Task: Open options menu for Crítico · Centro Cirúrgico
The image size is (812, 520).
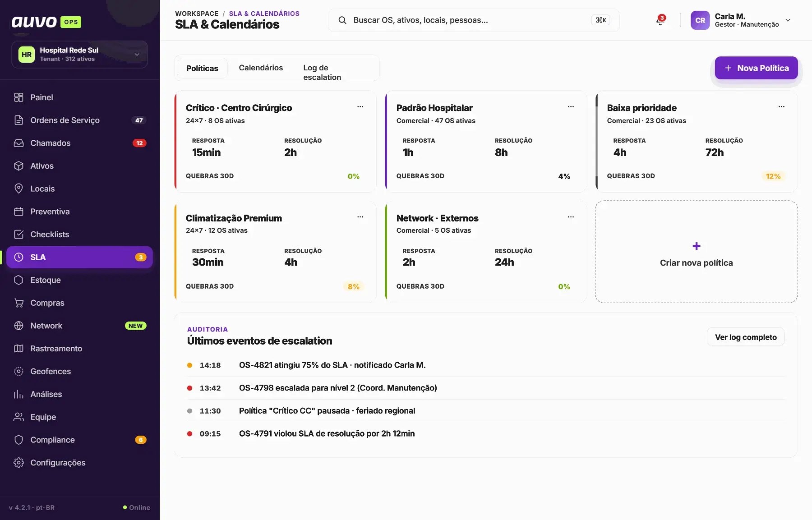Action: [360, 107]
